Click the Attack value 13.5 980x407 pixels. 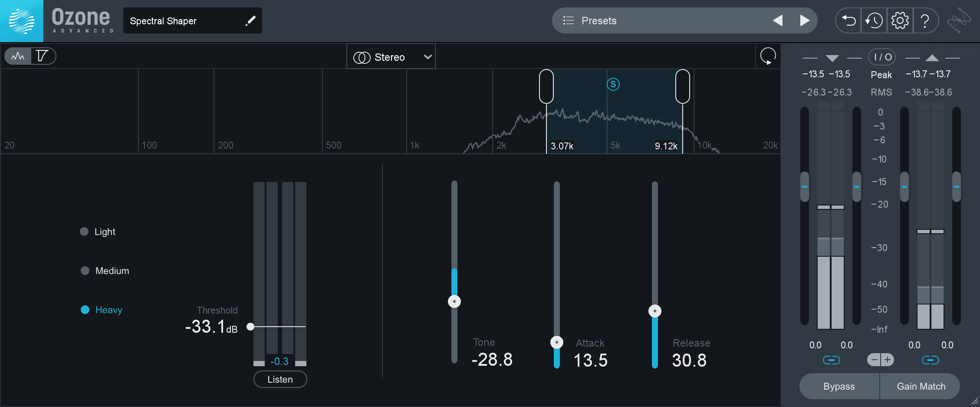[x=591, y=360]
